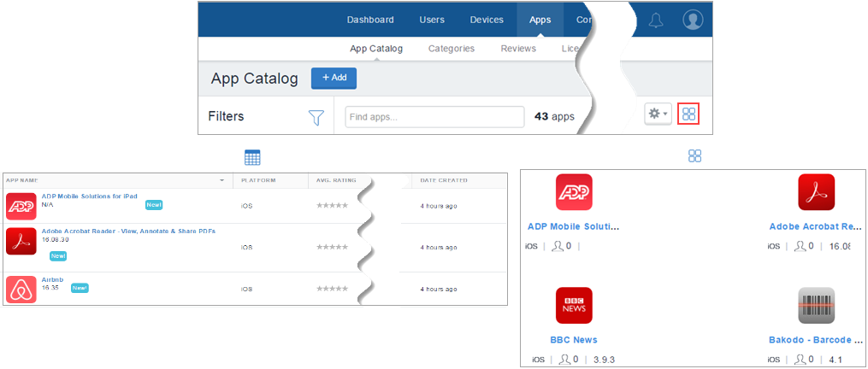Click the Airbnb app icon
This screenshot has height=369, width=868.
point(21,289)
